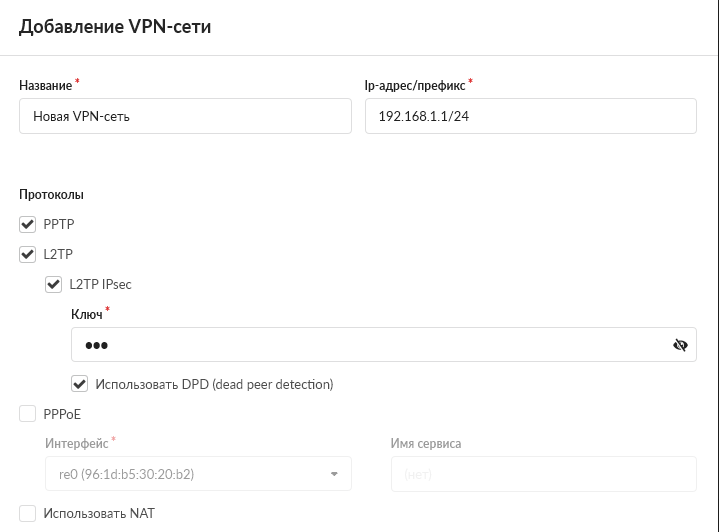Click the Имя сервиса label text
The height and width of the screenshot is (532, 719).
click(x=426, y=443)
